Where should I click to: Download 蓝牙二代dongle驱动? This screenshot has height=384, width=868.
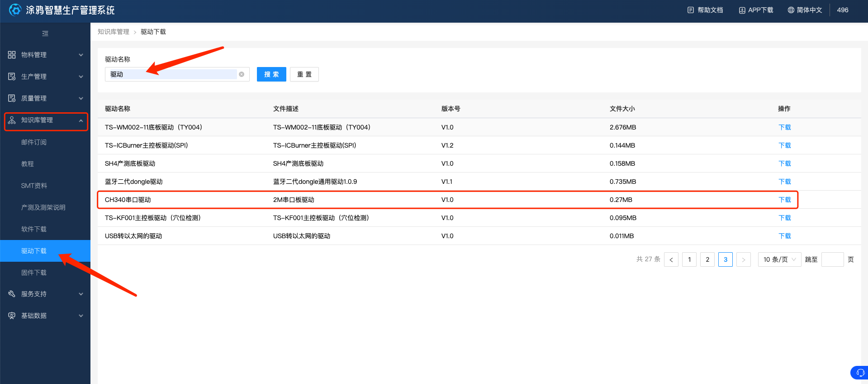click(x=785, y=182)
